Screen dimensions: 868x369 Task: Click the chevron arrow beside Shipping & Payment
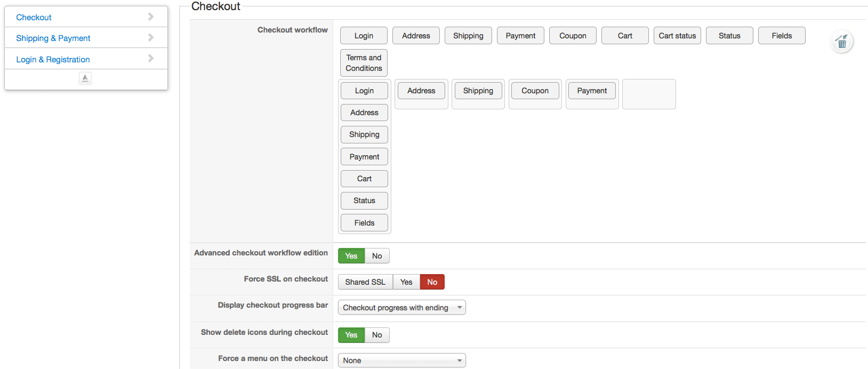(x=151, y=37)
